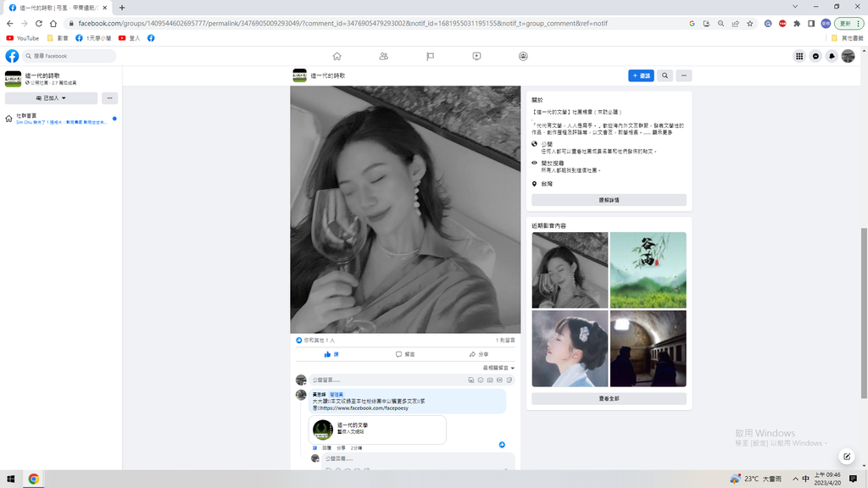868x488 pixels.
Task: Open the Watch video icon in navigation
Action: coord(476,56)
